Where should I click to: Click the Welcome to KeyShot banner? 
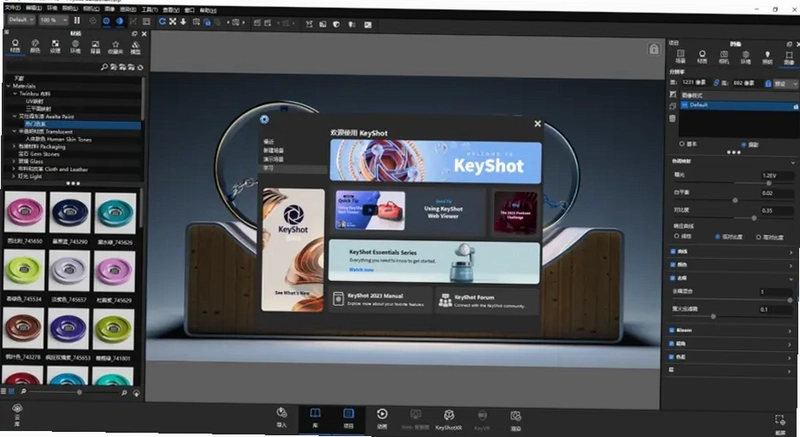(x=436, y=161)
